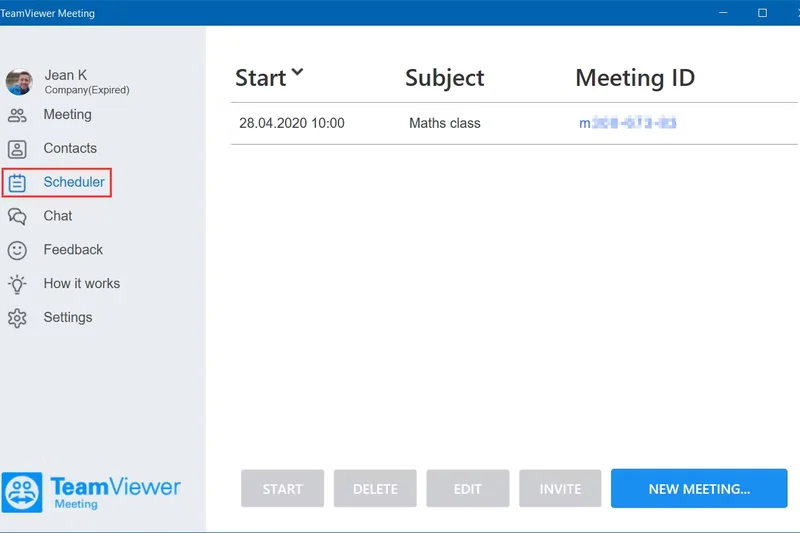Sort by Meeting ID column header
800x533 pixels.
tap(635, 78)
